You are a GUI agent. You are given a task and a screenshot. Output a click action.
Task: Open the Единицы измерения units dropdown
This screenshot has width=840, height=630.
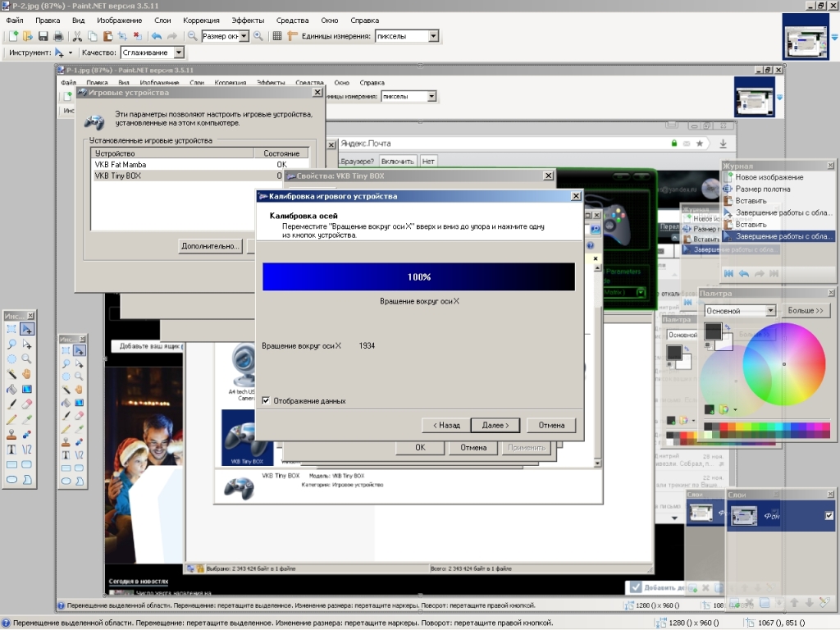pos(433,36)
